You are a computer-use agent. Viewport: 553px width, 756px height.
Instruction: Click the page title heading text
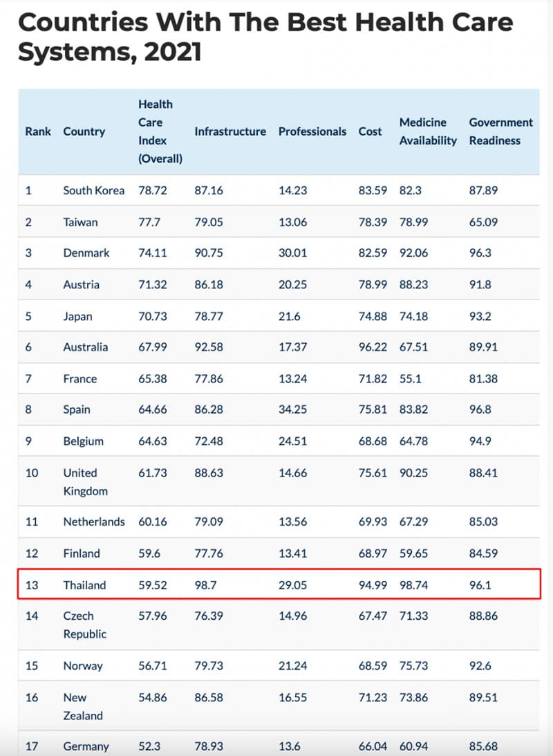point(265,37)
